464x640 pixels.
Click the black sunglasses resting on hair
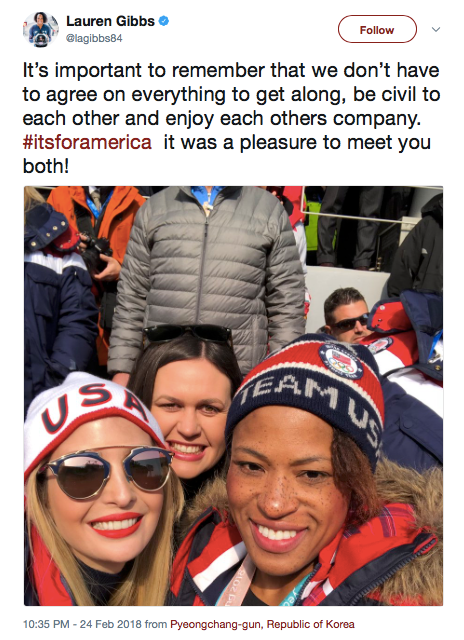(187, 334)
